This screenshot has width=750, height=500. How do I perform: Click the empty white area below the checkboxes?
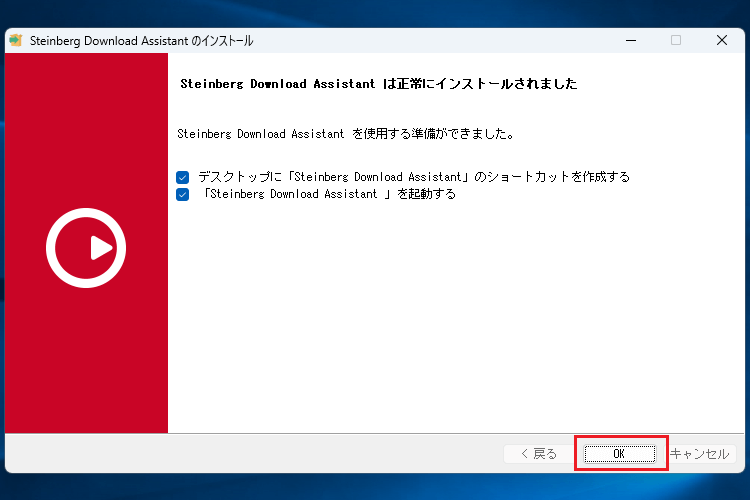450,320
